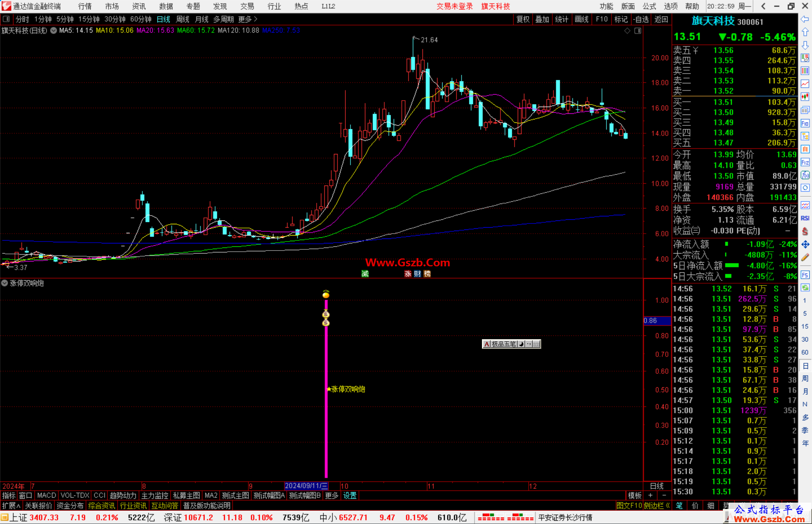Viewport: 812px width, 524px height.
Task: Collapse the 侧边栏 side panel
Action: [657, 506]
